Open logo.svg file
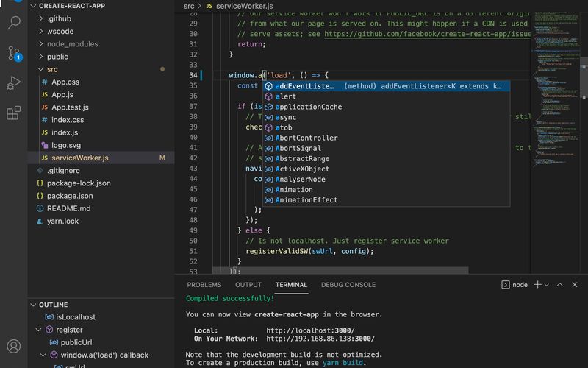The width and height of the screenshot is (588, 368). tap(101, 145)
